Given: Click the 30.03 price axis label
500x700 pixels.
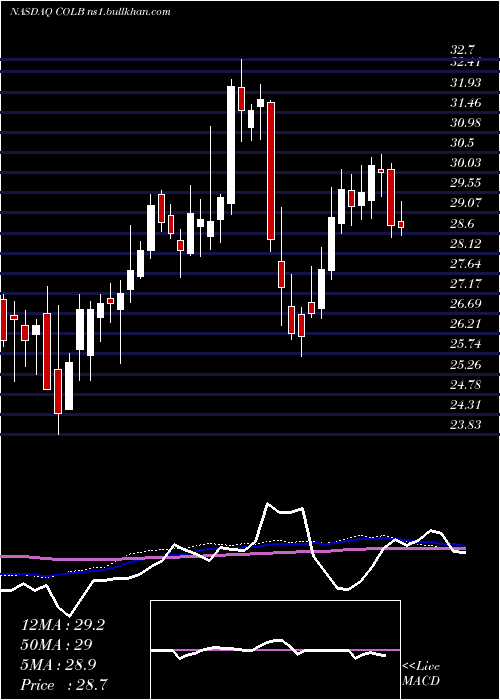Looking at the screenshot, I should [x=466, y=163].
